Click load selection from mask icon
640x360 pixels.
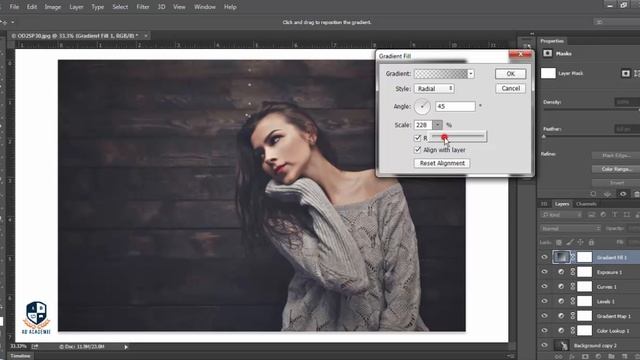[593, 194]
